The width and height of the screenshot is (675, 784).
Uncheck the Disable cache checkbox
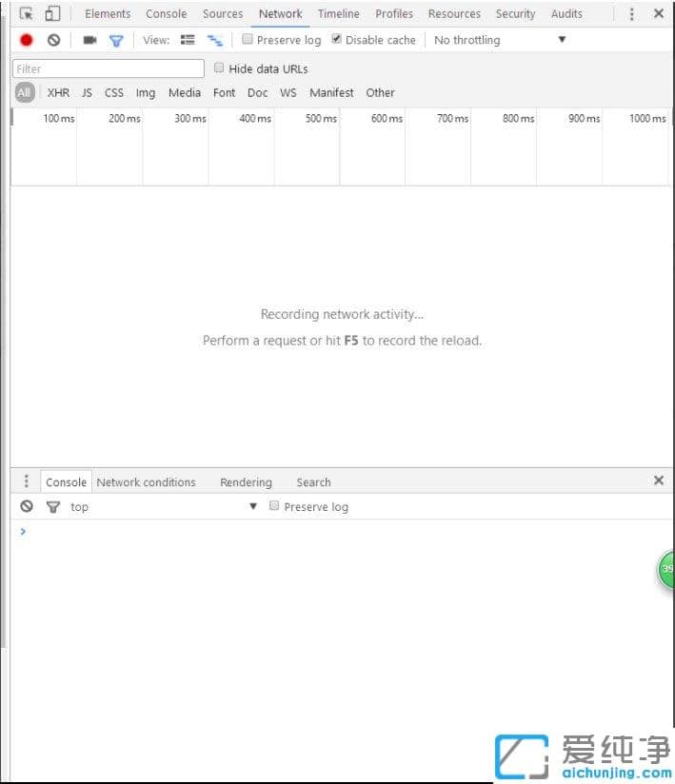click(337, 40)
